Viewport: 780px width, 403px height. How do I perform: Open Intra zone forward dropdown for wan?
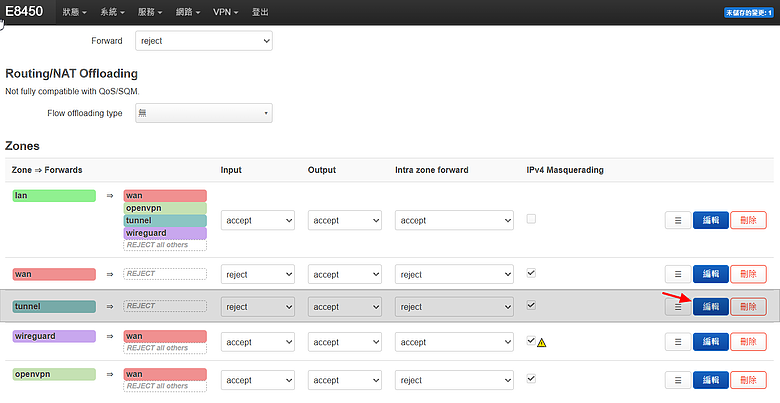(x=454, y=275)
